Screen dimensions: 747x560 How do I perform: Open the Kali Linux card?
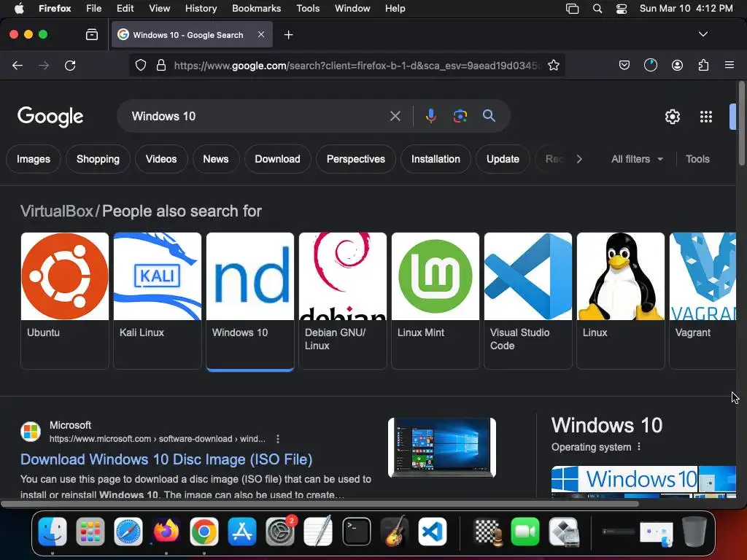tap(158, 301)
